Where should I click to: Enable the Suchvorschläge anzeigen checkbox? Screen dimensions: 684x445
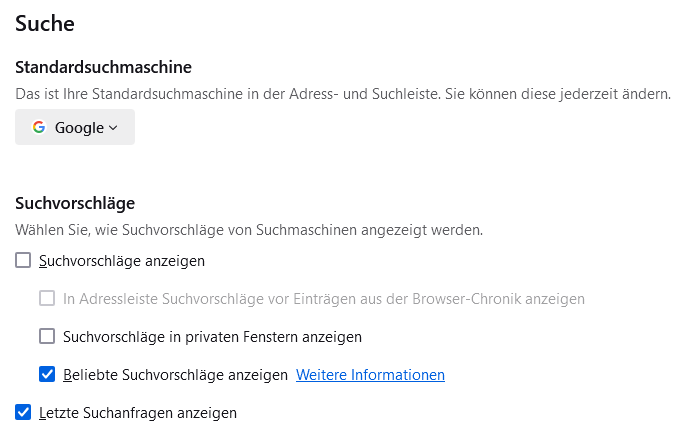point(23,261)
